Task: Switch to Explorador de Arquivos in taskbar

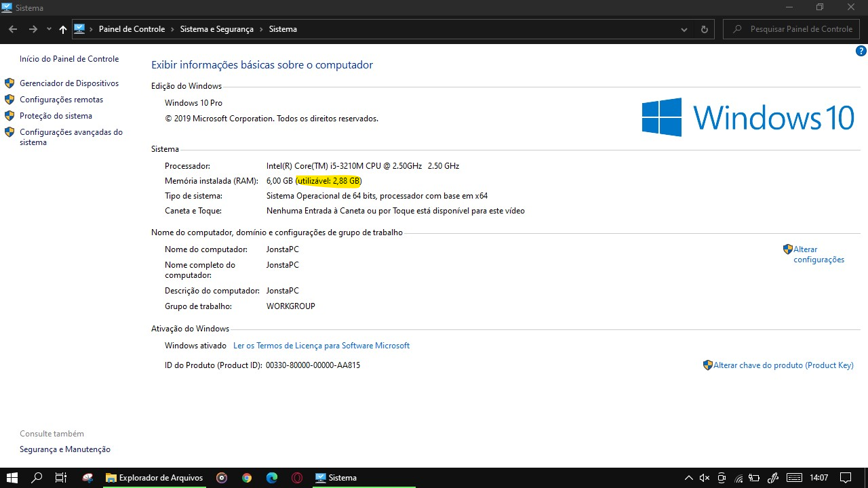Action: (x=155, y=478)
